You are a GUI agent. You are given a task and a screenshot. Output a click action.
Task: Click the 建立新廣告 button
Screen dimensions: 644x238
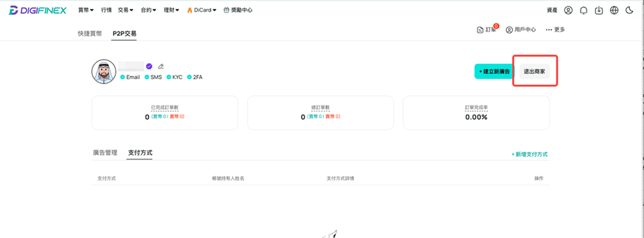tap(494, 72)
